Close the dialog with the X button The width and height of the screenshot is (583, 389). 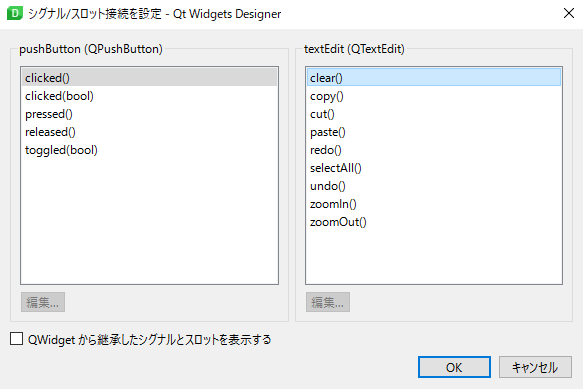[x=568, y=13]
